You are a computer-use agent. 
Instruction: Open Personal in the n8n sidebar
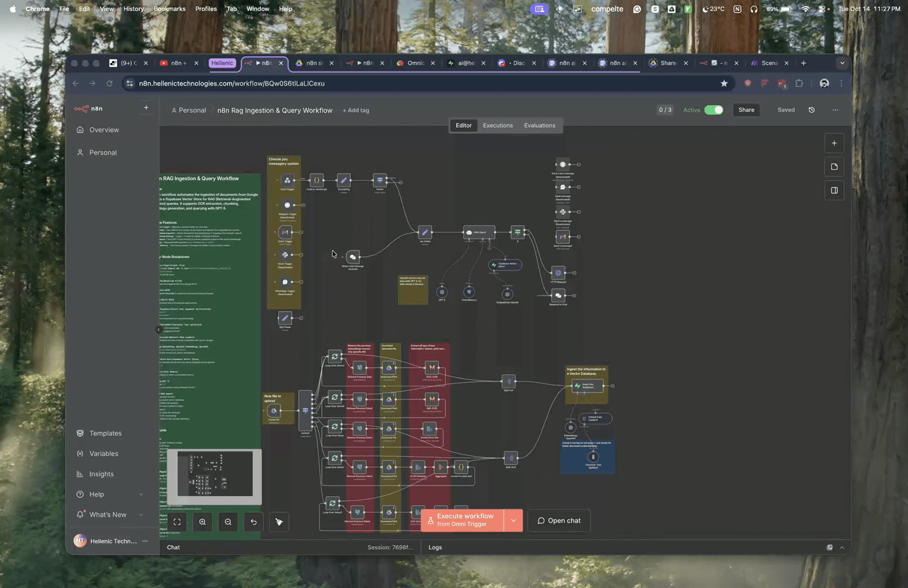pos(103,153)
